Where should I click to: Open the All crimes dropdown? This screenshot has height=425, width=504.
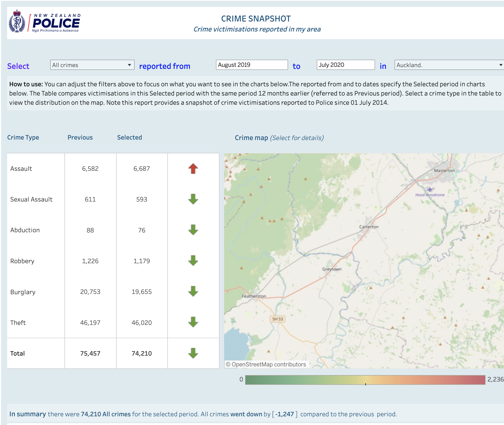coord(92,65)
